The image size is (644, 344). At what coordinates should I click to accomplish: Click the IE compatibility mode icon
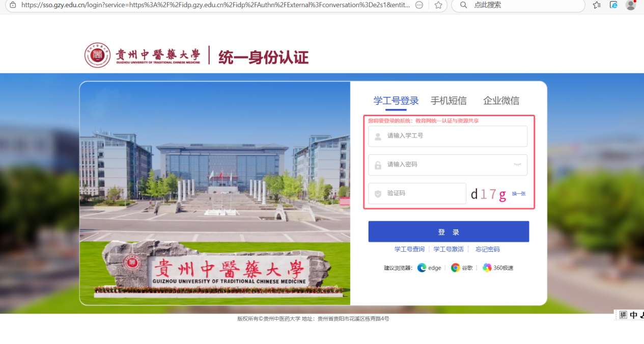(x=614, y=5)
